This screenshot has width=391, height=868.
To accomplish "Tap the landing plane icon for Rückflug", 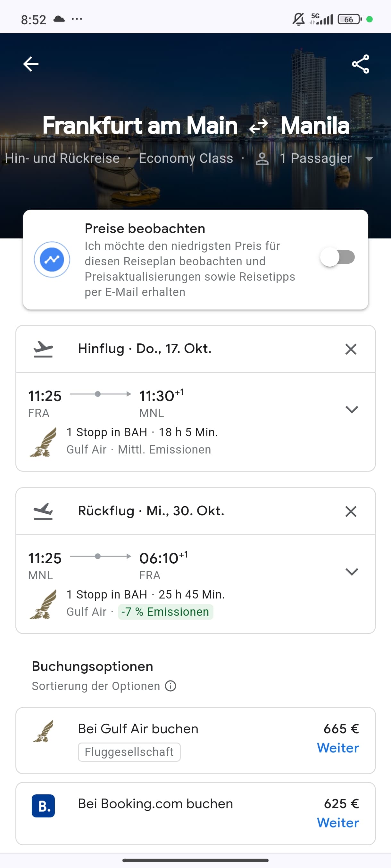I will click(x=43, y=511).
